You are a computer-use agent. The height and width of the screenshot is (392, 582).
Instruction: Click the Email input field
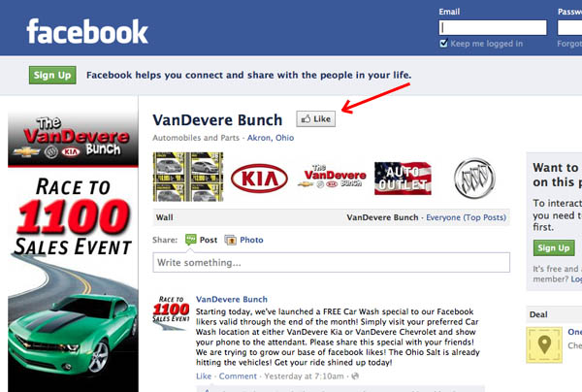[x=493, y=28]
